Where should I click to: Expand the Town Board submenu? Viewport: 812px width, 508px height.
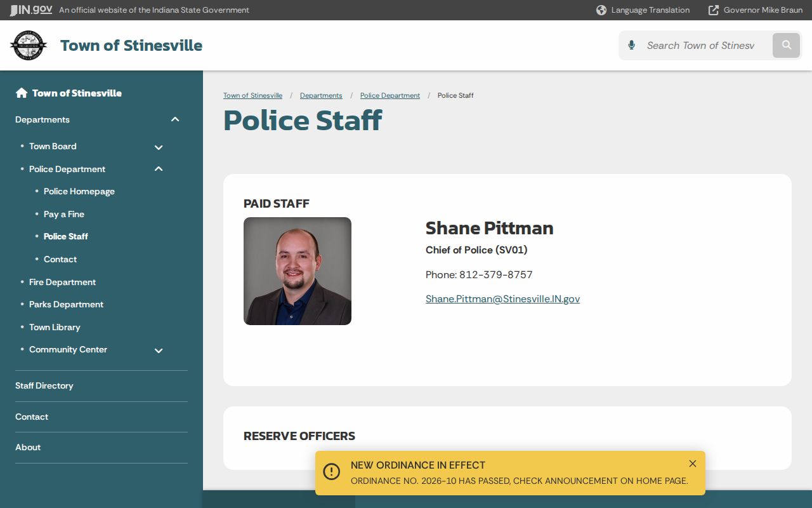[159, 147]
